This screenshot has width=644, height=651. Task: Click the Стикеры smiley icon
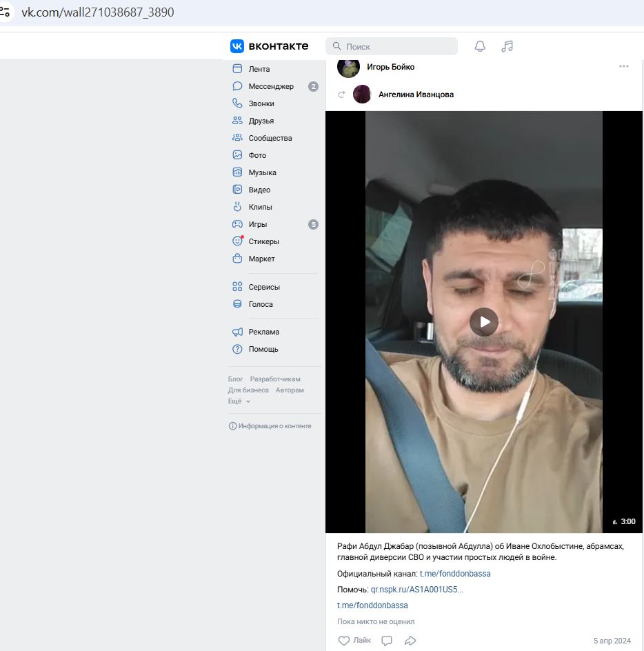[x=237, y=241]
